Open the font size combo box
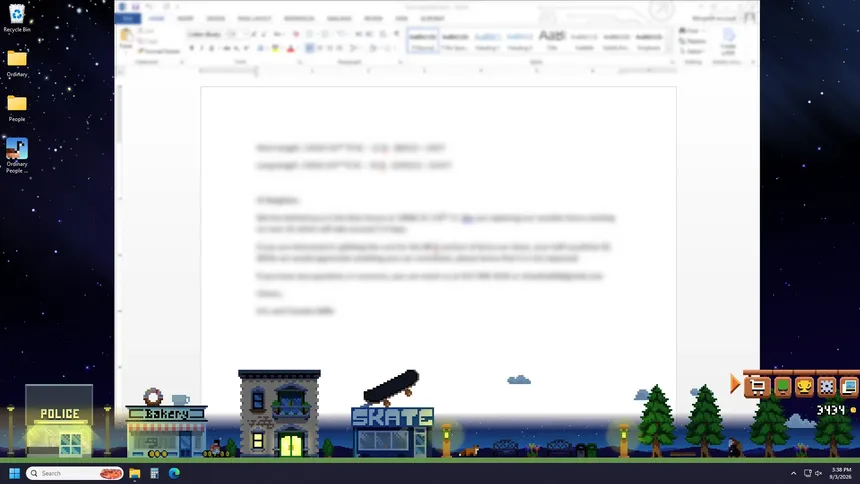The image size is (860, 484). tap(235, 34)
